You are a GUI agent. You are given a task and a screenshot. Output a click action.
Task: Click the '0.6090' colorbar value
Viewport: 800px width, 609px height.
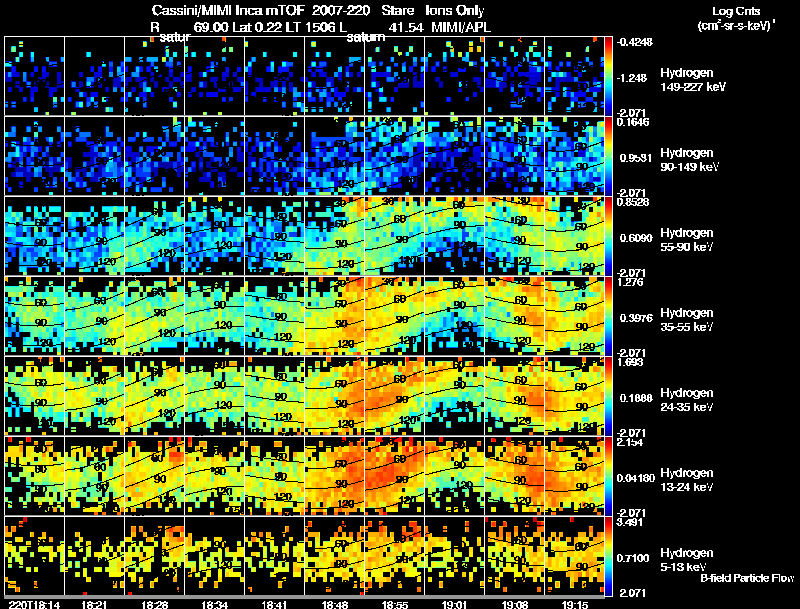(x=636, y=238)
